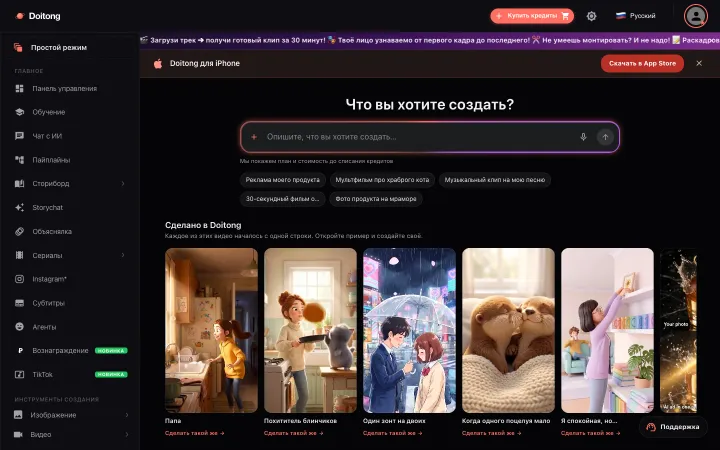Image resolution: width=720 pixels, height=450 pixels.
Task: Open the Поддержка support button
Action: [x=673, y=427]
